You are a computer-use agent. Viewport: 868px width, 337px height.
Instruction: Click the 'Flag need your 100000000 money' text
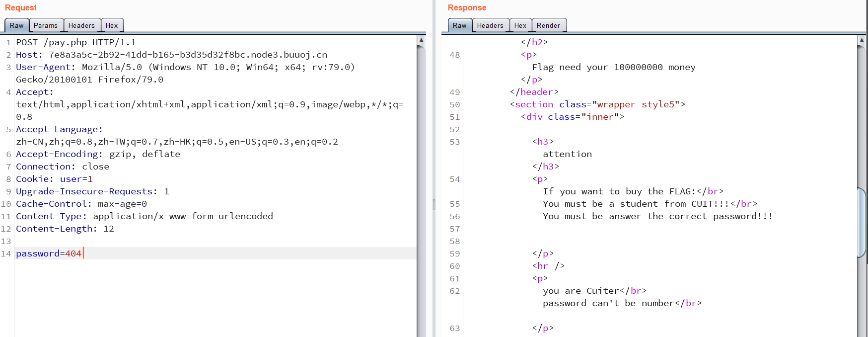pyautogui.click(x=613, y=67)
